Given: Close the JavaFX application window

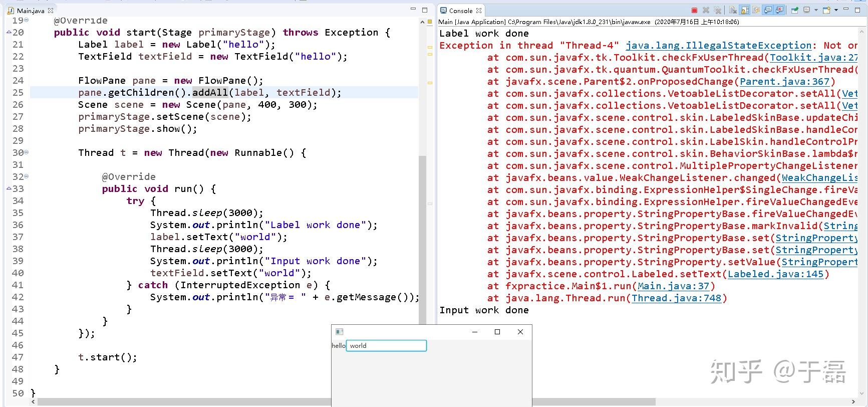Looking at the screenshot, I should pos(520,332).
